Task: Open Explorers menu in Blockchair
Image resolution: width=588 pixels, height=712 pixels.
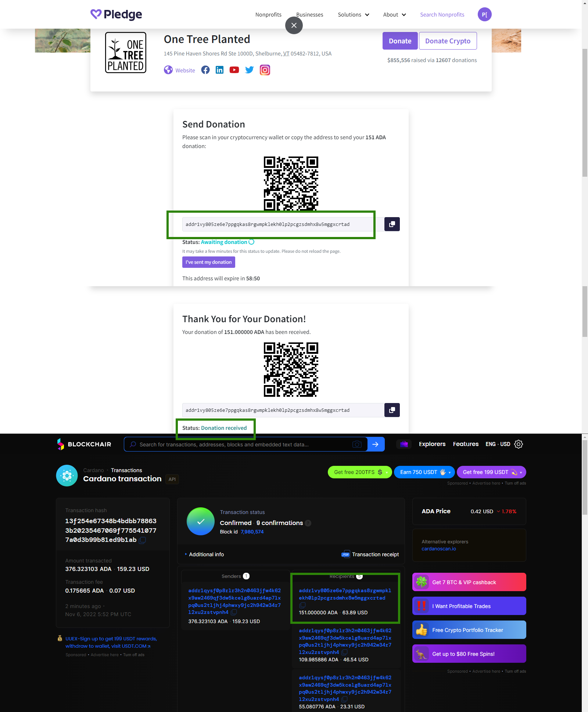Action: coord(432,444)
